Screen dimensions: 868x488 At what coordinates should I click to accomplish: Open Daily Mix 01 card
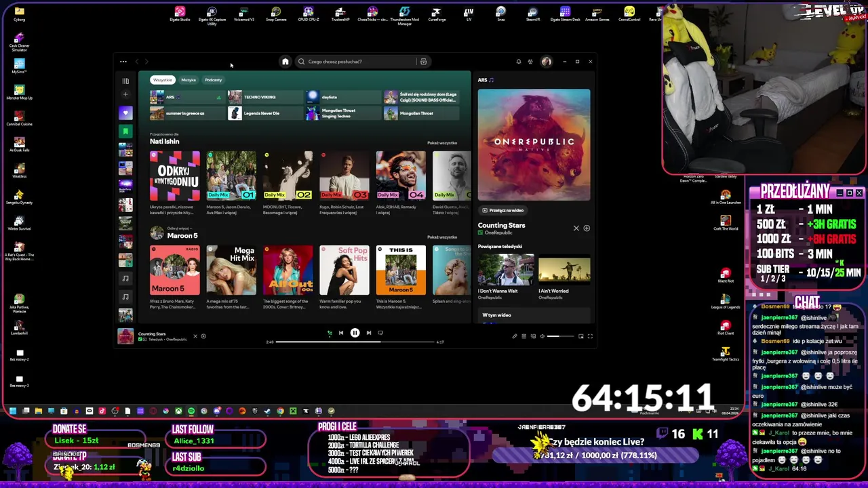231,176
